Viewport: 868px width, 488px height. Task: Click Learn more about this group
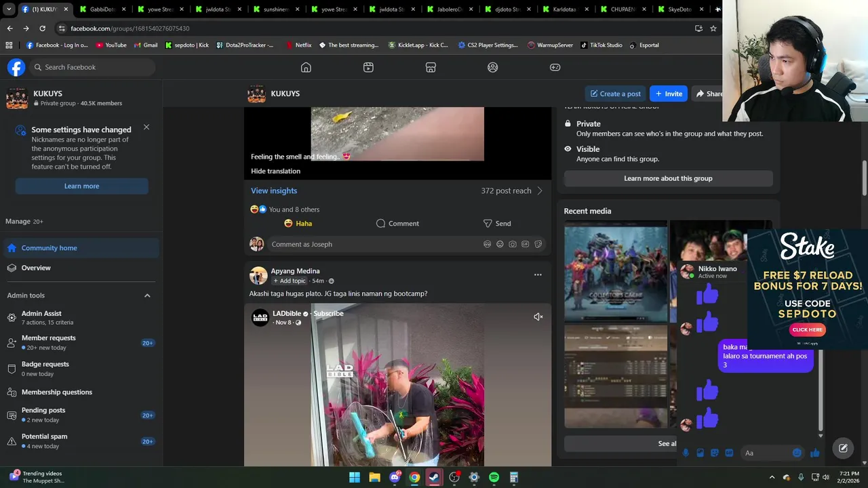[668, 178]
